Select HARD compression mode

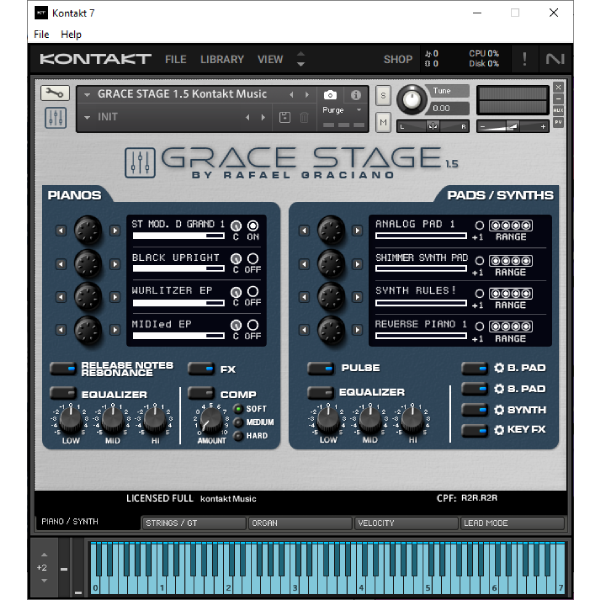point(238,436)
